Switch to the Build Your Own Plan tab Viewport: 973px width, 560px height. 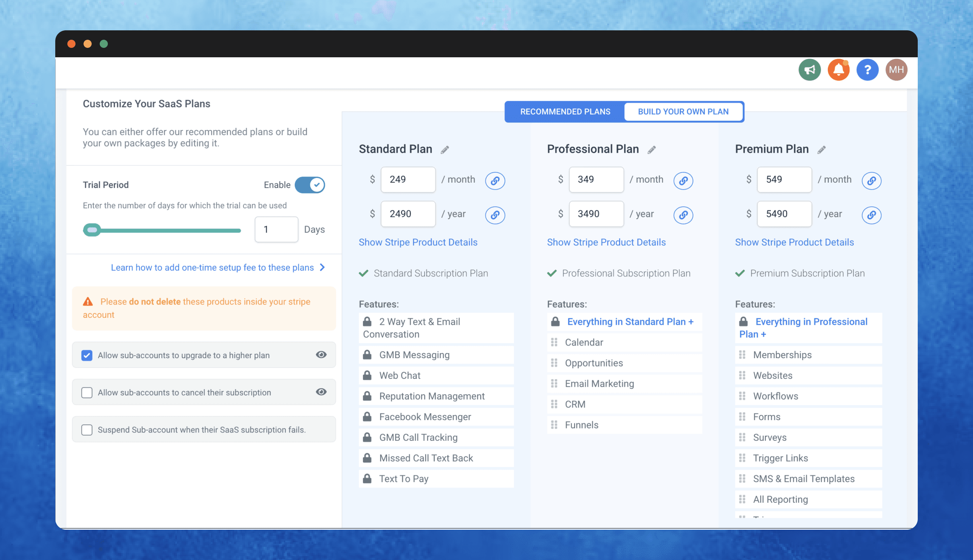point(683,112)
